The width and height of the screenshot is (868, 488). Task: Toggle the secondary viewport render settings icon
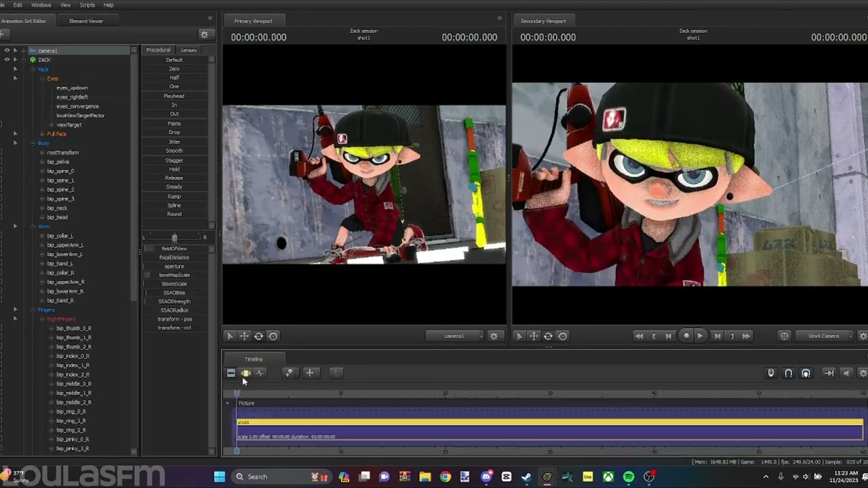(785, 336)
